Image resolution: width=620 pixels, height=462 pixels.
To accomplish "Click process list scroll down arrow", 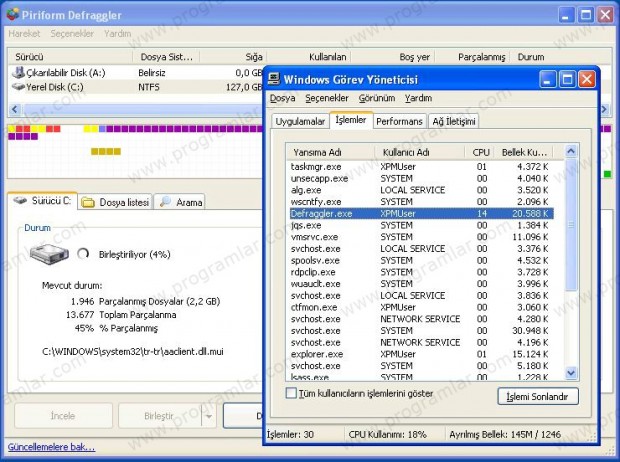I will tap(571, 373).
